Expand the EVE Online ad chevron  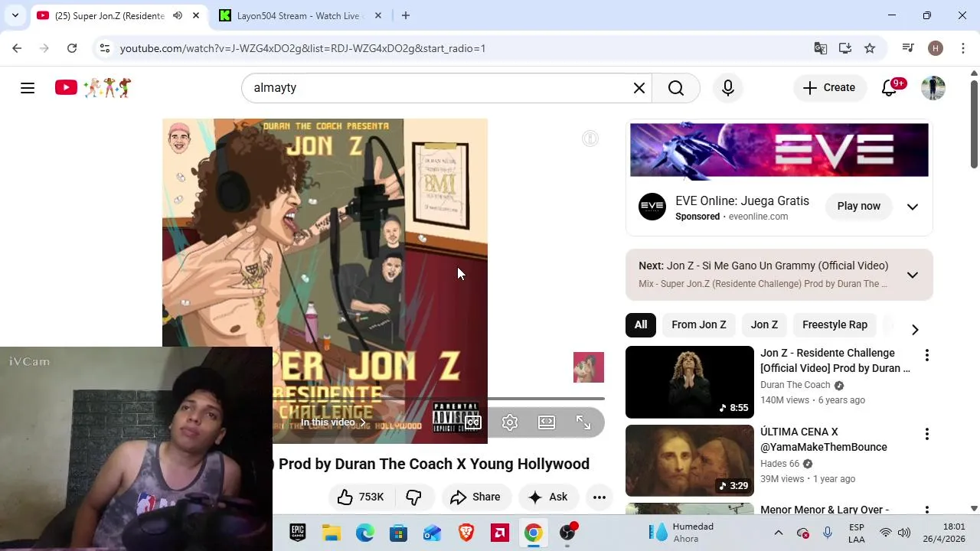pyautogui.click(x=913, y=207)
